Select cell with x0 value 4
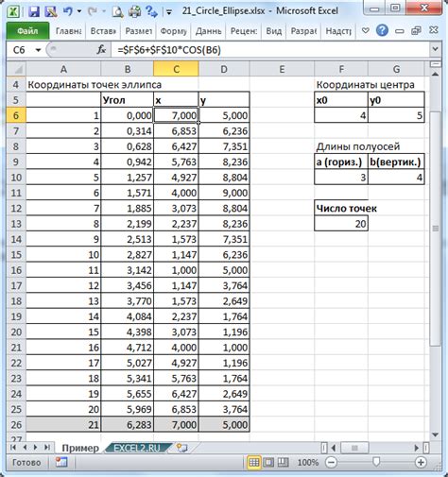This screenshot has width=448, height=477. point(341,115)
